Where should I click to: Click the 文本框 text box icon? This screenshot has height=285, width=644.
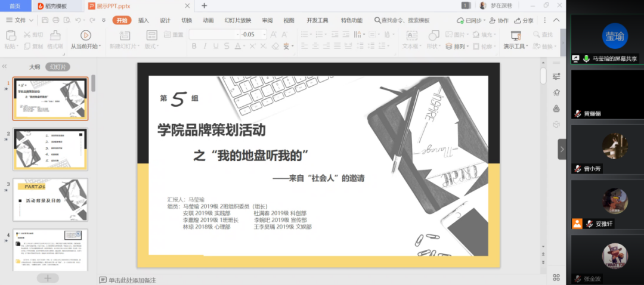[x=411, y=35]
